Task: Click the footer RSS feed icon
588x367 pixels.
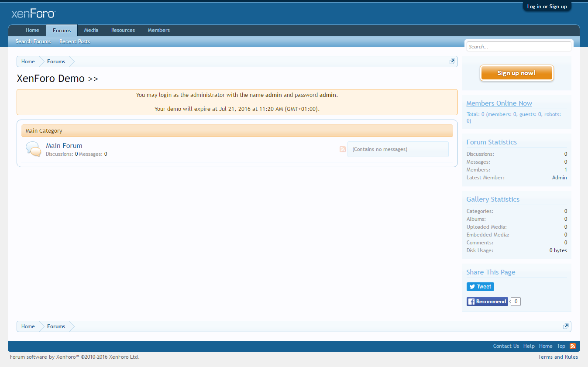Action: coord(573,346)
